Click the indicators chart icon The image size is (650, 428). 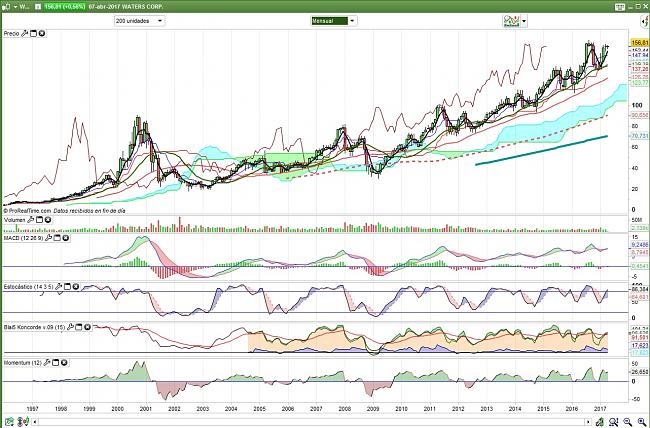pos(512,21)
